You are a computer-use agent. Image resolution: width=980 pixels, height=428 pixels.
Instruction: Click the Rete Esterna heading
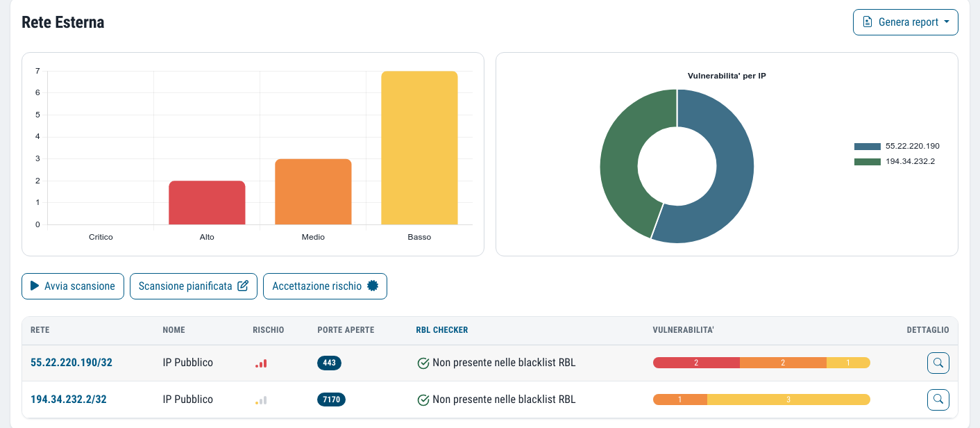(63, 22)
